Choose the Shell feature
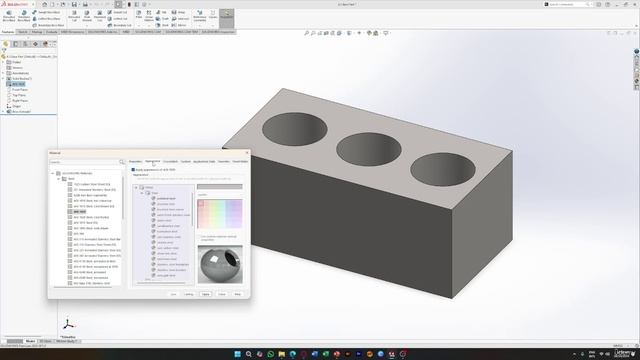 coord(162,25)
